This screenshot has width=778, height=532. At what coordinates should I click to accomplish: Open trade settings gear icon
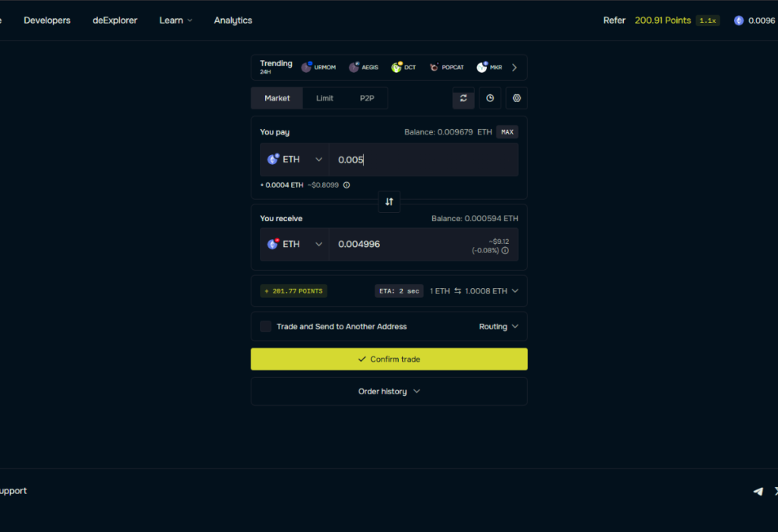(x=517, y=98)
